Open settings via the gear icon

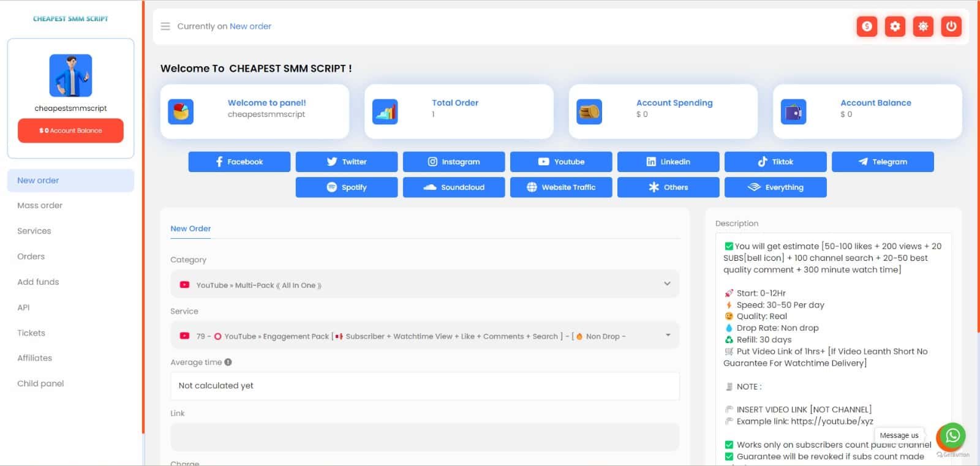[x=895, y=26]
